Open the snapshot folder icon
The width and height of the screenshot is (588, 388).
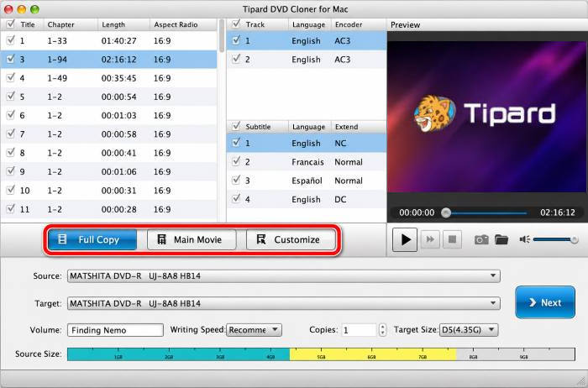501,239
